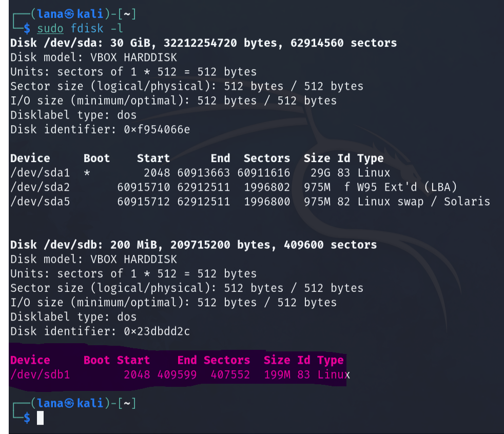Click the dollar sign of the bottom prompt
Image resolution: width=504 pixels, height=434 pixels.
tap(27, 418)
